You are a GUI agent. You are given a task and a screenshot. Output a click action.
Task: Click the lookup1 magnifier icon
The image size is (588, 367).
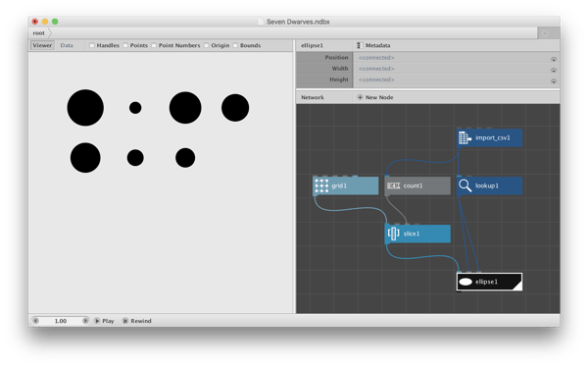coord(465,185)
